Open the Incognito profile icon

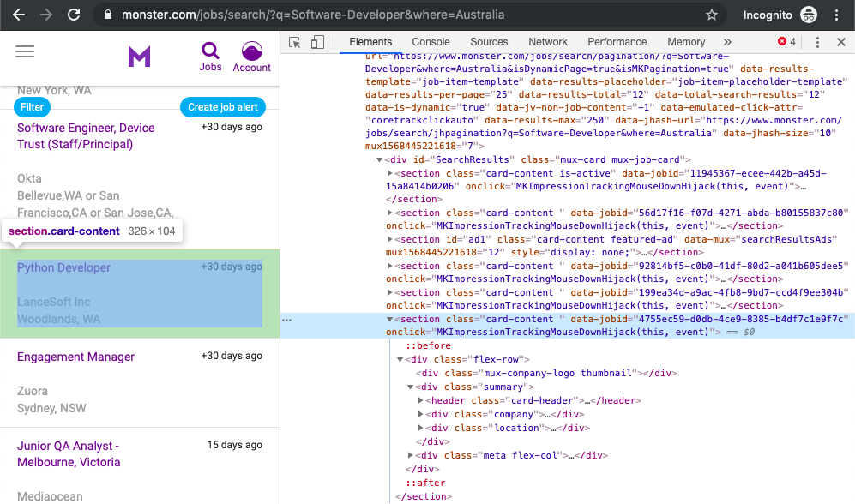coord(808,15)
